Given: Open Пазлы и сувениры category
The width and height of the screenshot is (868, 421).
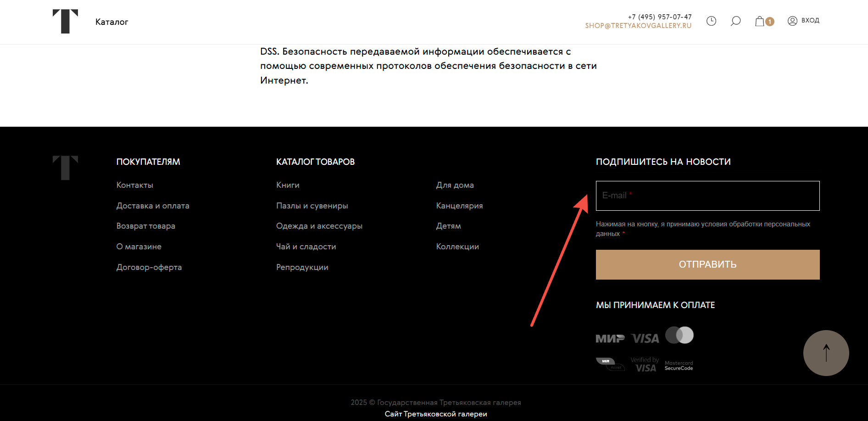Looking at the screenshot, I should [x=312, y=206].
